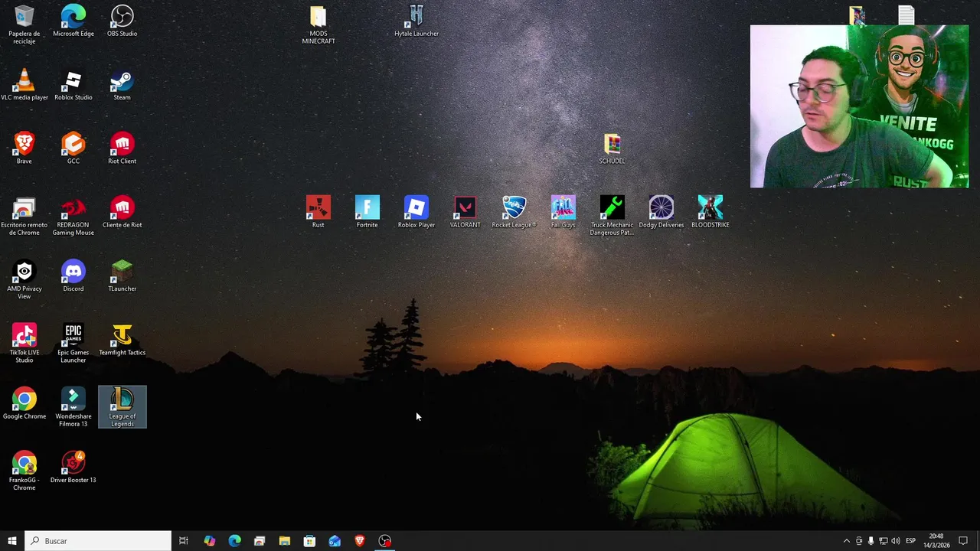Select the Google Chrome desktop shortcut
Screen dimensions: 980x551
click(24, 403)
